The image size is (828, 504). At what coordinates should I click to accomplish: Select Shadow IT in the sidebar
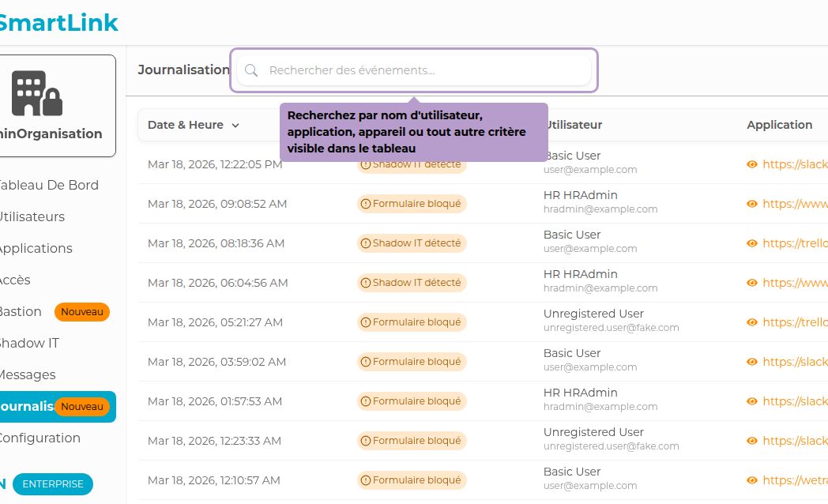point(29,343)
